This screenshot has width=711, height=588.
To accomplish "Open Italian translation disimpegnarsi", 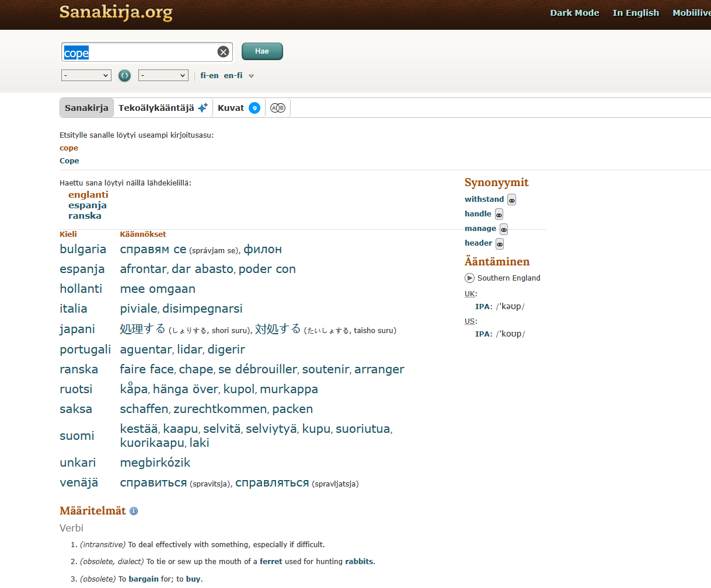I will [x=203, y=309].
